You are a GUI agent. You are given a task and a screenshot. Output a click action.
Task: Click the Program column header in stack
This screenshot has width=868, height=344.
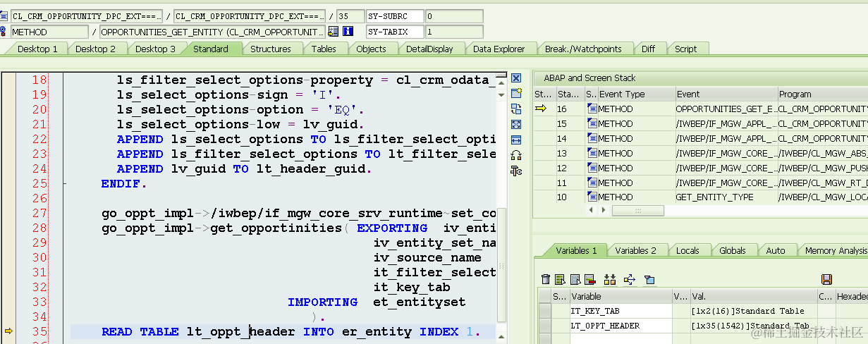(823, 94)
